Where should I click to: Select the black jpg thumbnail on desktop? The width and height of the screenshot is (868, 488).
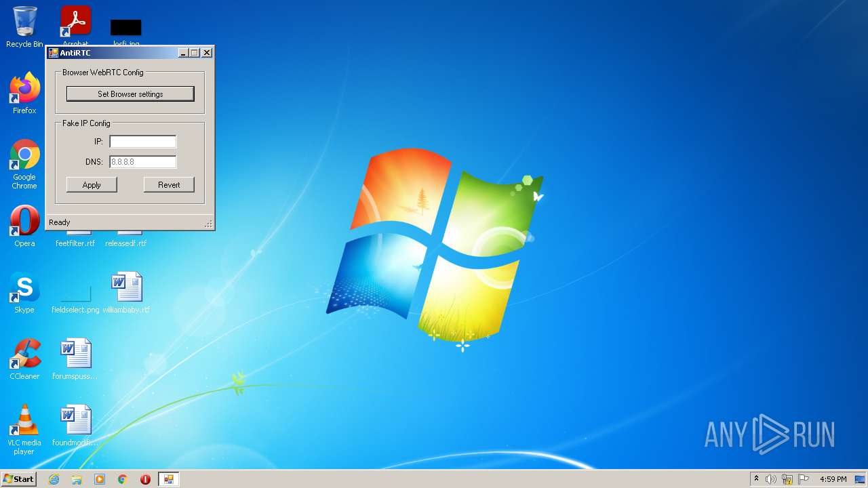pos(126,28)
